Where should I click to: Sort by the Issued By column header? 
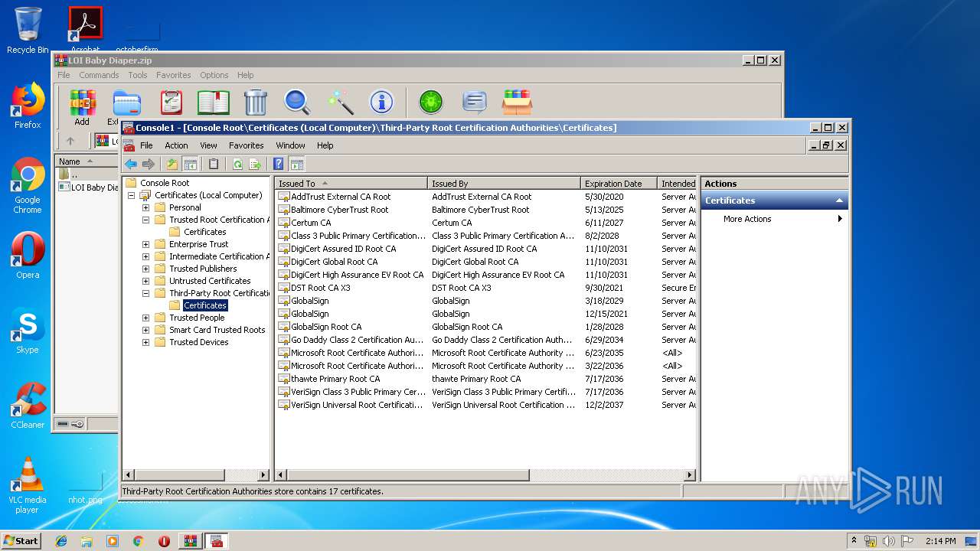click(x=504, y=184)
